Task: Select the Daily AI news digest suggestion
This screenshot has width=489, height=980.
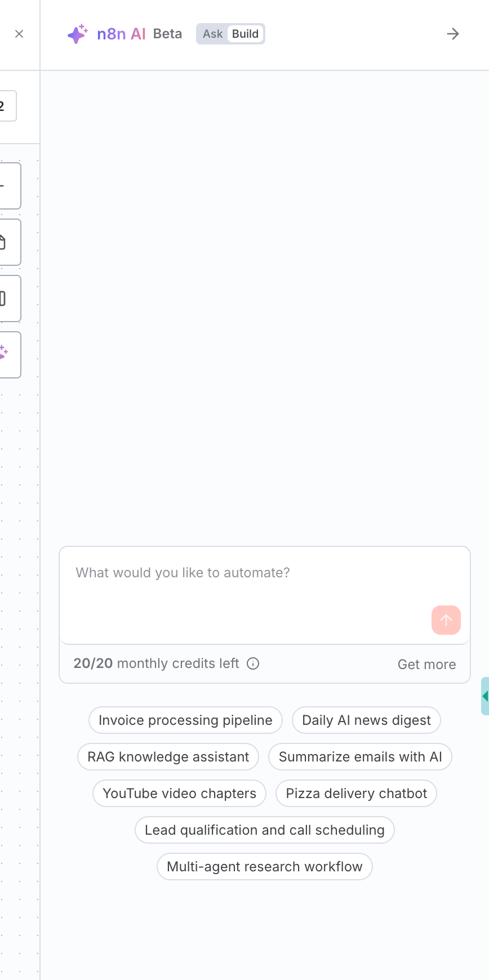Action: click(x=366, y=720)
